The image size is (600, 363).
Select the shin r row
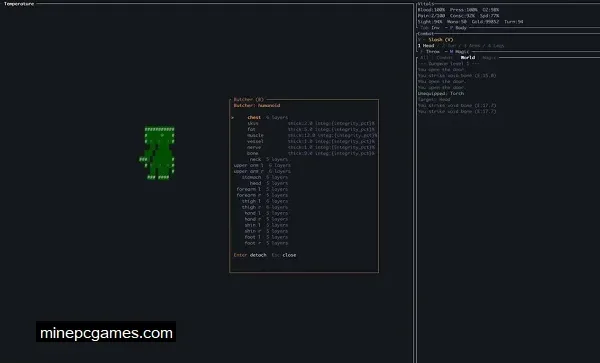pyautogui.click(x=266, y=231)
